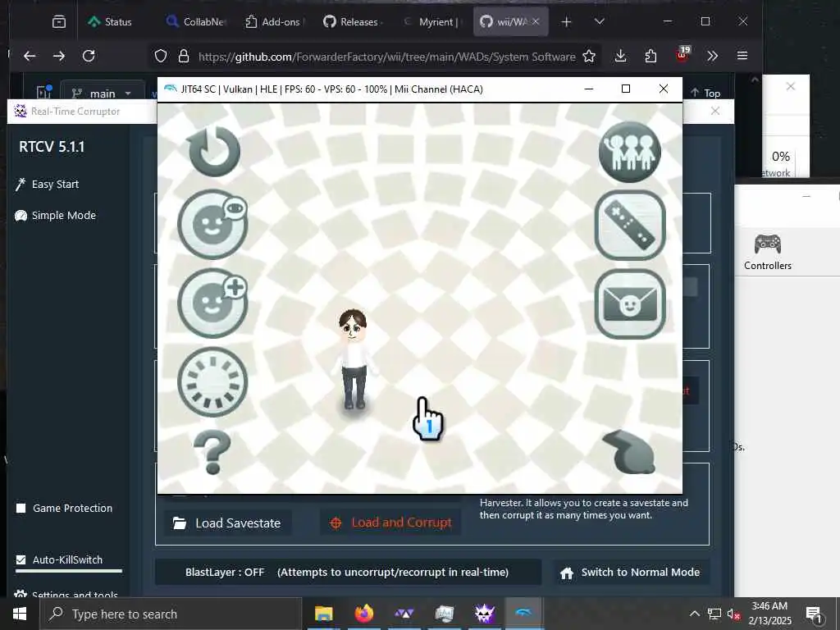Click Switch to Normal Mode button
Viewport: 840px width, 630px height.
pos(630,572)
